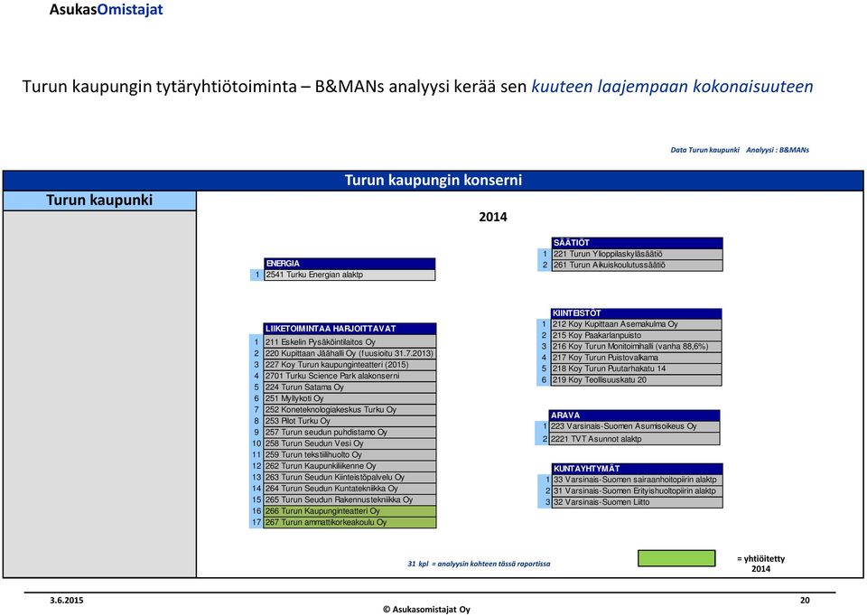The height and width of the screenshot is (616, 867).
Task: Click the '© Asukasomistajat Oy' footer text
Action: click(x=426, y=610)
